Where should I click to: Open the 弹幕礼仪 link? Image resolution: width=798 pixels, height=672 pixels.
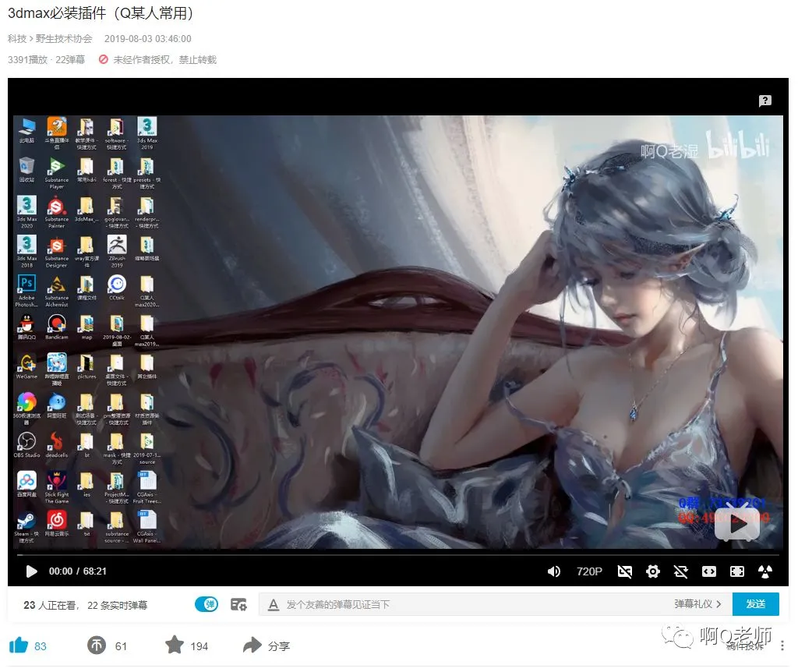coord(697,603)
